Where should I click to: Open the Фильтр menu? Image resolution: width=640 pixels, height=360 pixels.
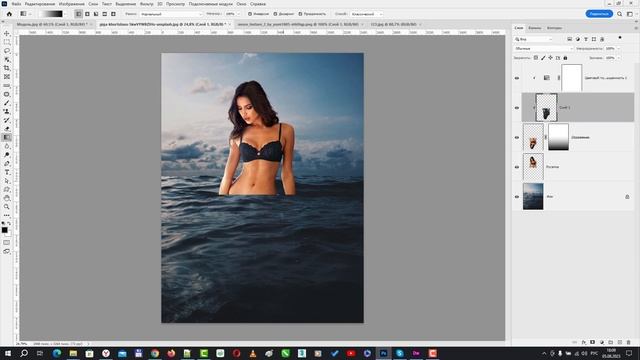tap(147, 4)
